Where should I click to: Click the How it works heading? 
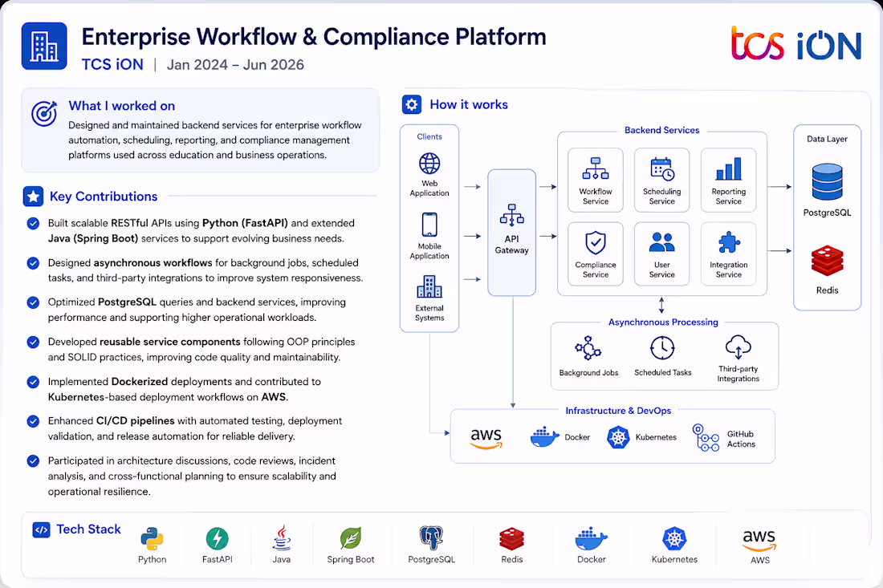click(x=469, y=104)
